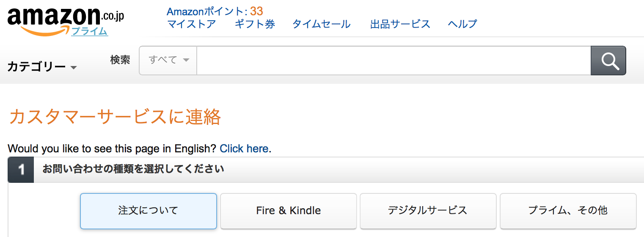Go to ギフト券 page

pyautogui.click(x=255, y=24)
